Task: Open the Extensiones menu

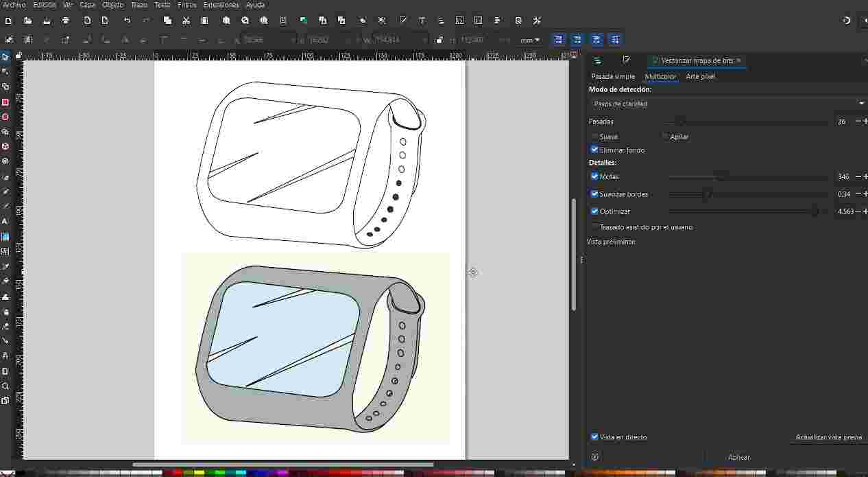Action: pyautogui.click(x=221, y=5)
